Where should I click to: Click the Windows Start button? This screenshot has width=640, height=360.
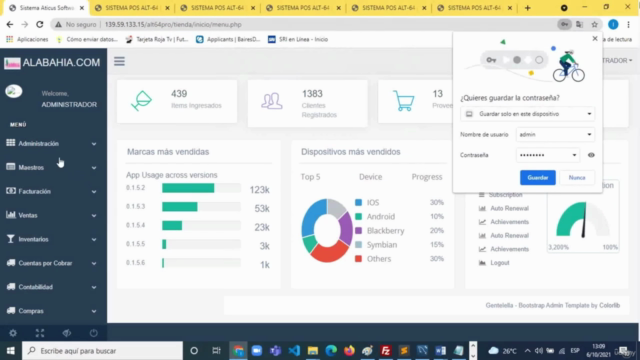point(11,351)
